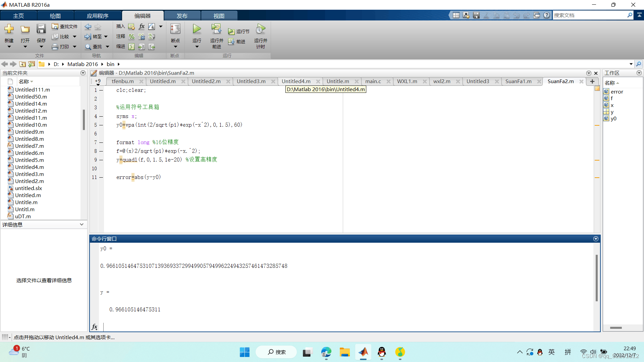Toggle breakpoint dash on line 9
This screenshot has width=644, height=362.
[101, 160]
